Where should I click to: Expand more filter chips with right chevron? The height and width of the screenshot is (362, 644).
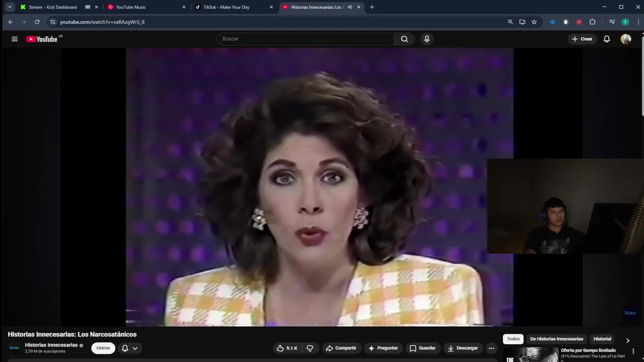point(627,340)
